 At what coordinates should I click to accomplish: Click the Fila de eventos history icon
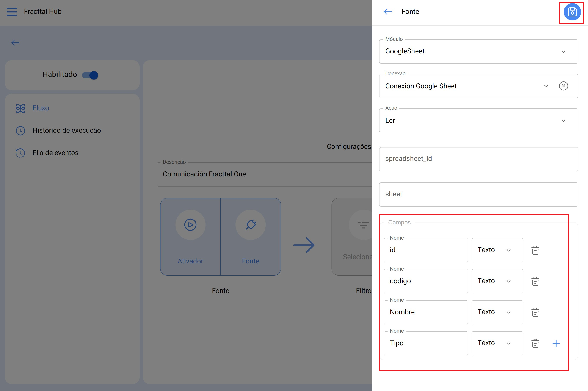(20, 153)
